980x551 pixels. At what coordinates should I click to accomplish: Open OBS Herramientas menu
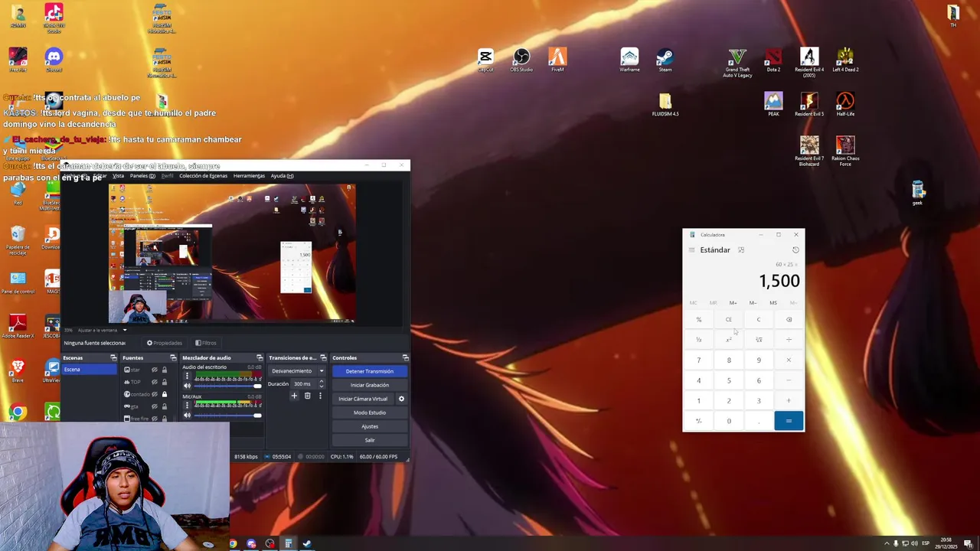pyautogui.click(x=249, y=176)
